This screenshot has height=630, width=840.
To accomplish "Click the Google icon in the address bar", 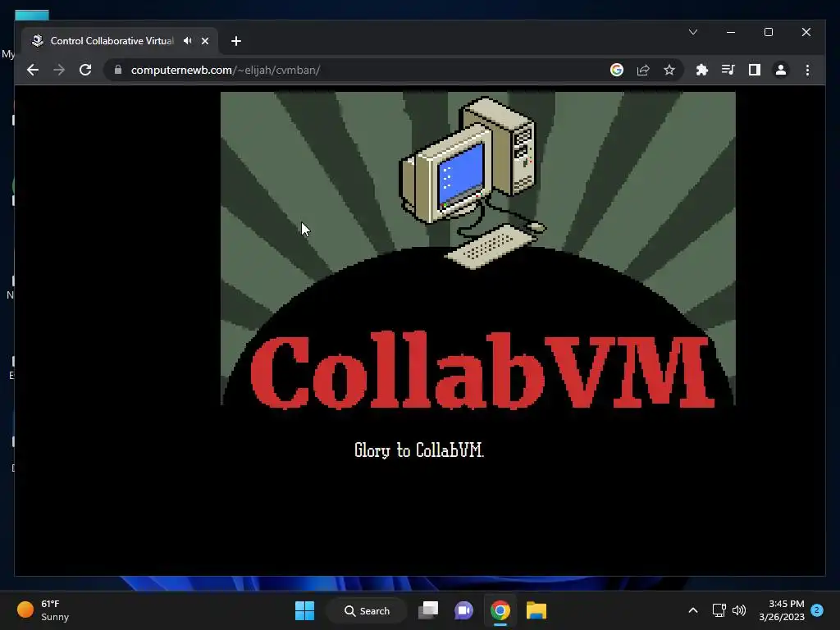I will click(x=617, y=70).
